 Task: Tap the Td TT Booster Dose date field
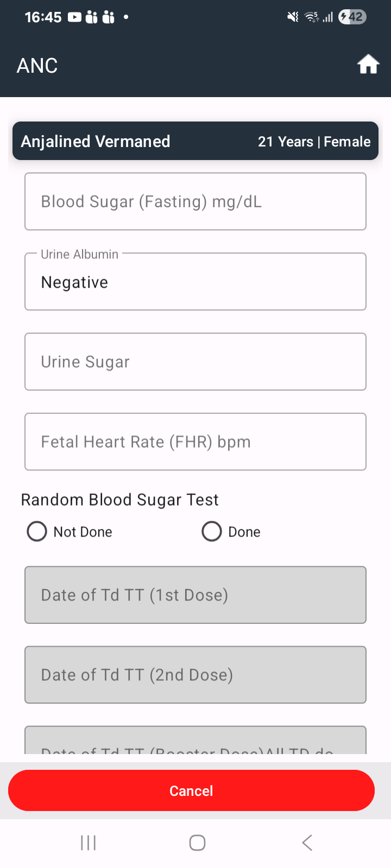195,740
